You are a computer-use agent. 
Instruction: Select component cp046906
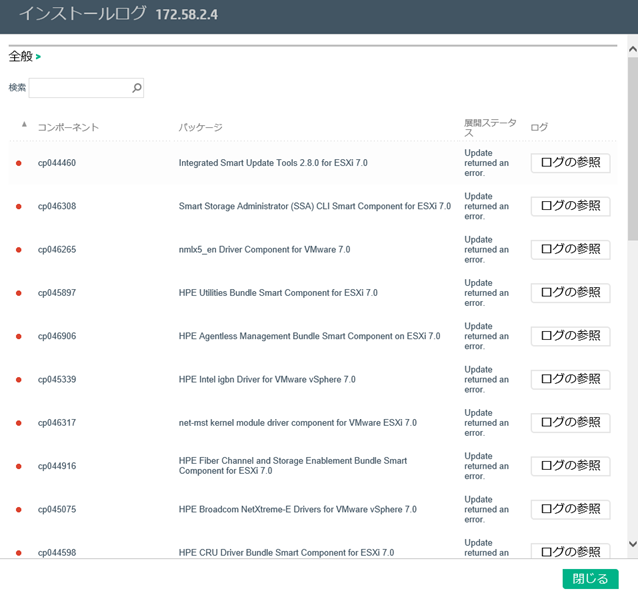(57, 337)
